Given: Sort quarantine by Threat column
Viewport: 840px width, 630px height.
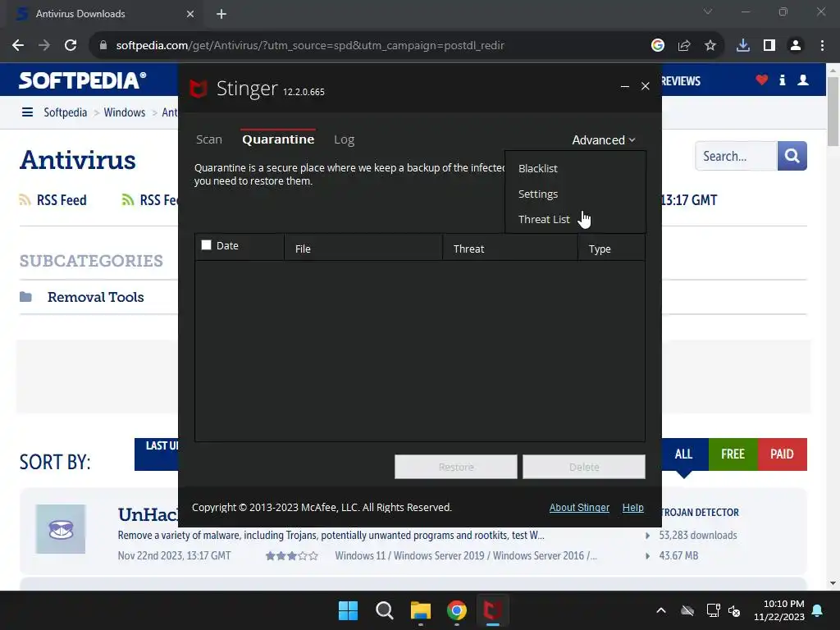Looking at the screenshot, I should 509,249.
